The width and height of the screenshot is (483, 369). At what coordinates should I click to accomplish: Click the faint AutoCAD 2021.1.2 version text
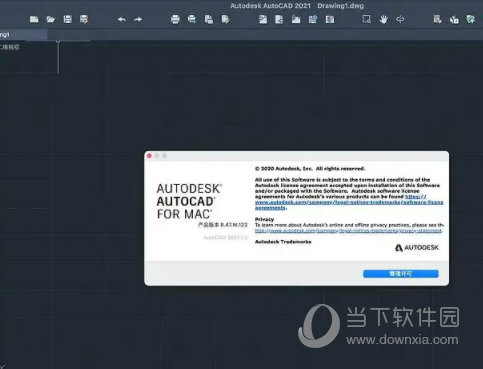pos(226,237)
